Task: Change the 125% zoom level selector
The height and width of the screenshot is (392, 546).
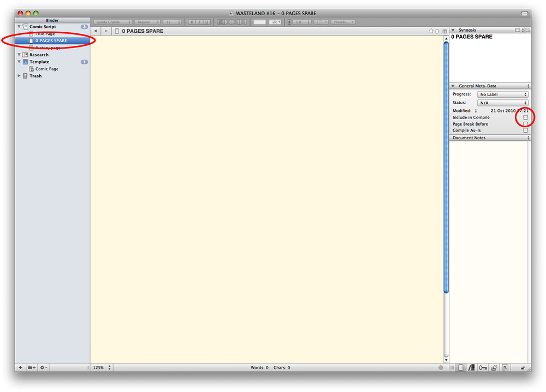Action: coord(102,368)
